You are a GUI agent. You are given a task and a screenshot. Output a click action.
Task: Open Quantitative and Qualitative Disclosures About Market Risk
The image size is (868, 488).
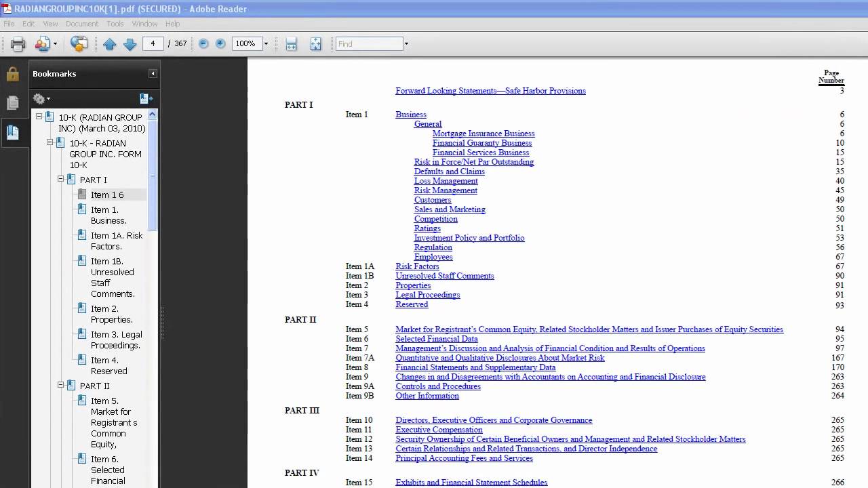click(500, 358)
